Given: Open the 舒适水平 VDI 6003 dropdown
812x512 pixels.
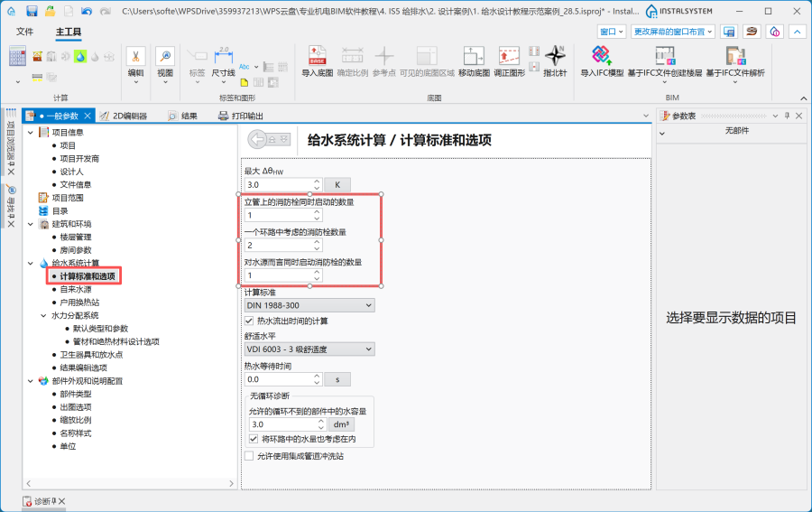Looking at the screenshot, I should click(x=309, y=349).
